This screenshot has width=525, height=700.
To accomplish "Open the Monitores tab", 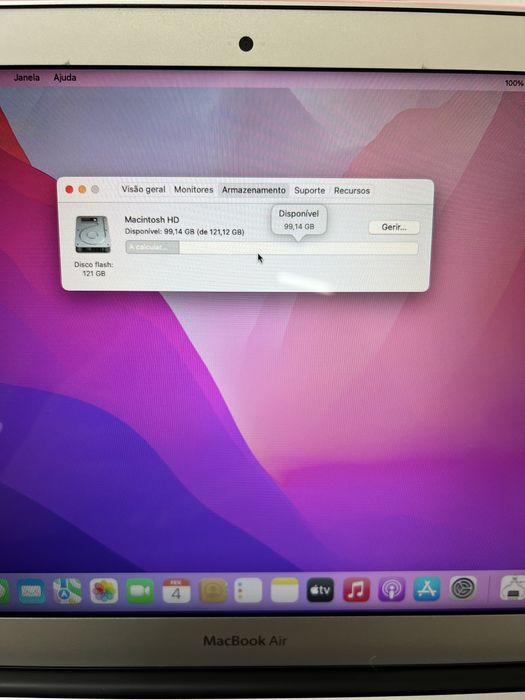I will click(x=194, y=189).
